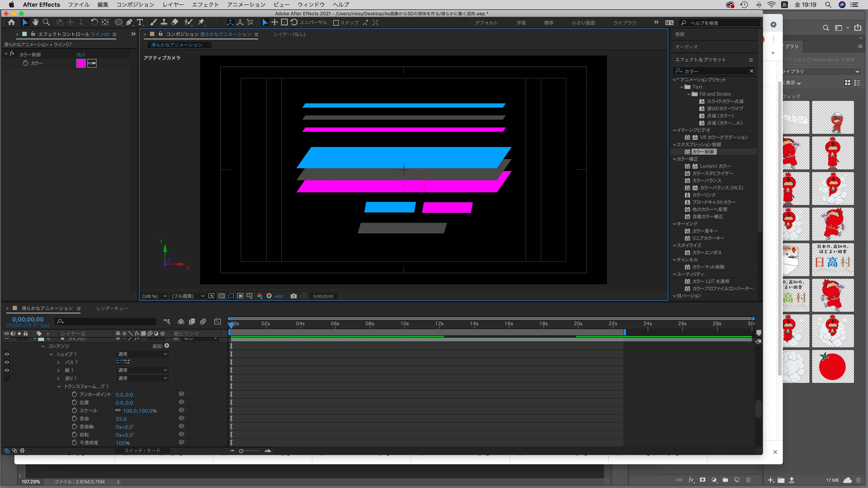Viewport: 868px width, 488px height.
Task: Select the Pen tool in toolbar
Action: (x=129, y=23)
